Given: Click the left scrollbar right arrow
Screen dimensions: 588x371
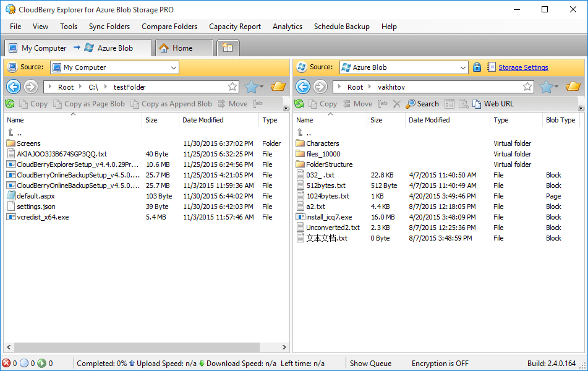Looking at the screenshot, I should point(284,348).
